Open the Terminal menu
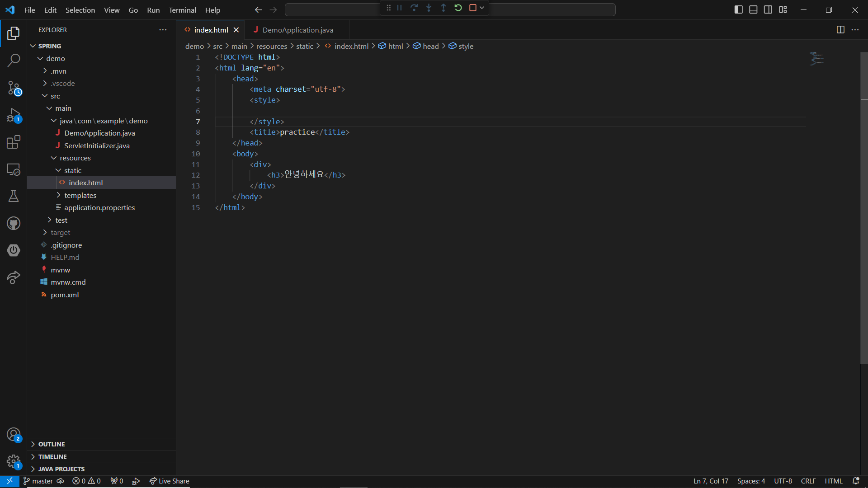Viewport: 868px width, 488px height. 182,10
